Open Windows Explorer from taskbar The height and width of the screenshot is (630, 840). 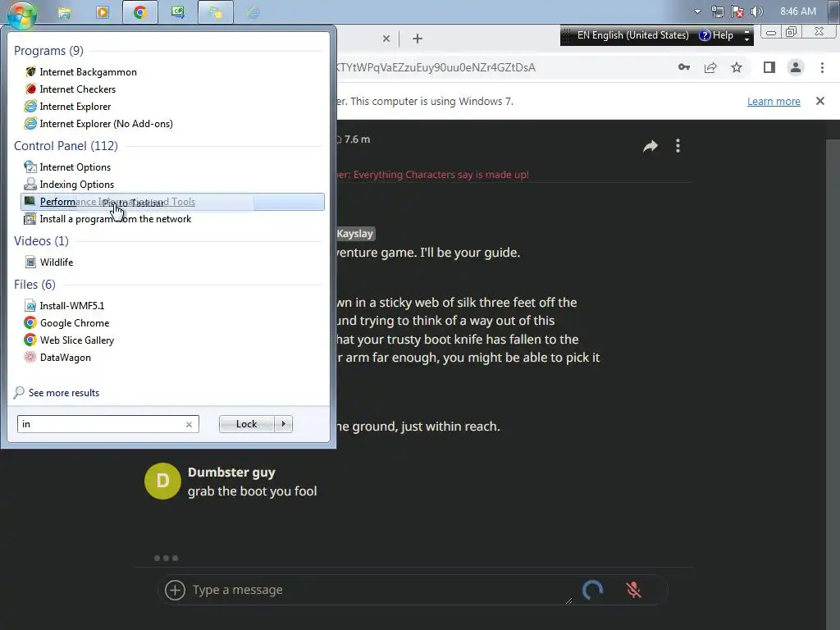click(x=64, y=12)
